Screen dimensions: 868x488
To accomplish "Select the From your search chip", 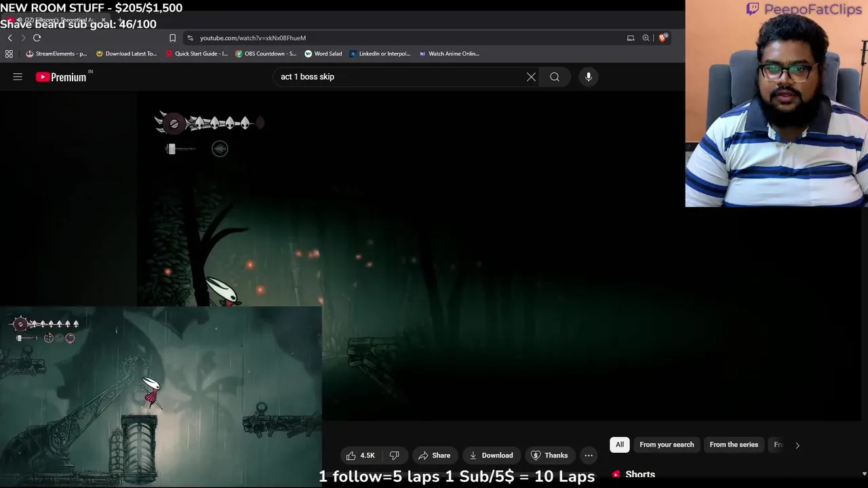I will pyautogui.click(x=667, y=445).
